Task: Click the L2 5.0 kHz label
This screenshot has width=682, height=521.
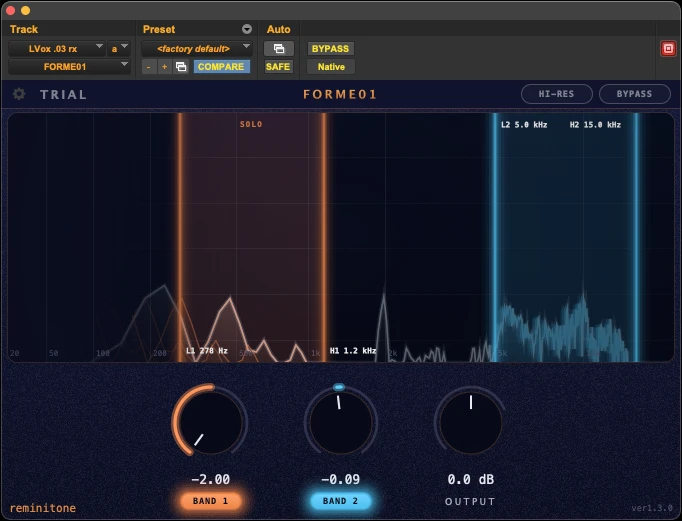Action: tap(524, 125)
